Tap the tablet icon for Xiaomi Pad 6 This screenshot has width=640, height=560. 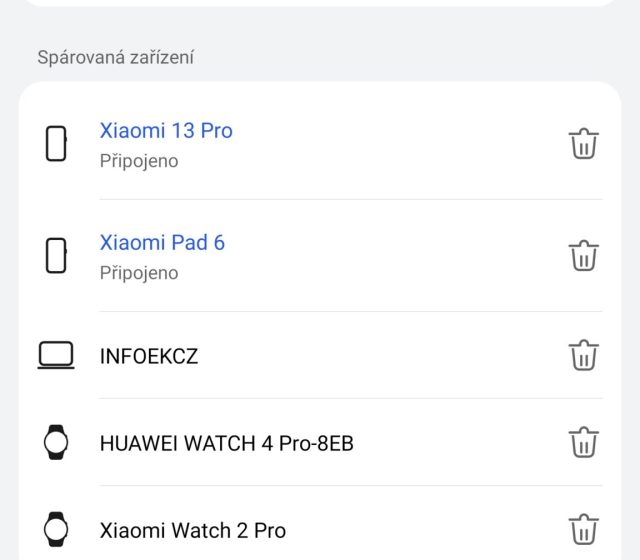(56, 256)
